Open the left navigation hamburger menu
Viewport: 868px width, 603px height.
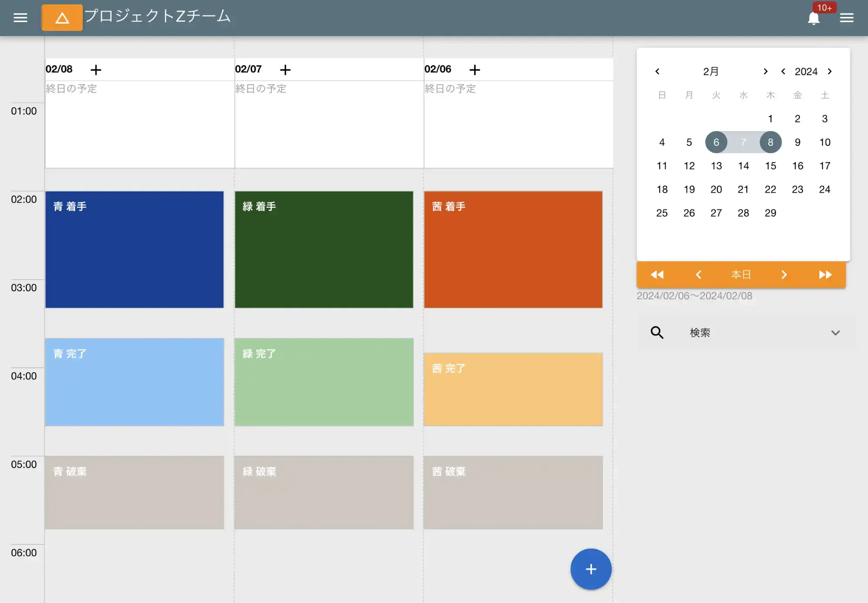pos(20,17)
